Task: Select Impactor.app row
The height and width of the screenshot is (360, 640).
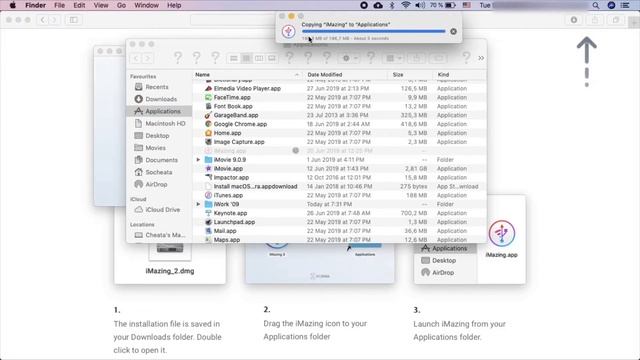Action: click(x=339, y=178)
